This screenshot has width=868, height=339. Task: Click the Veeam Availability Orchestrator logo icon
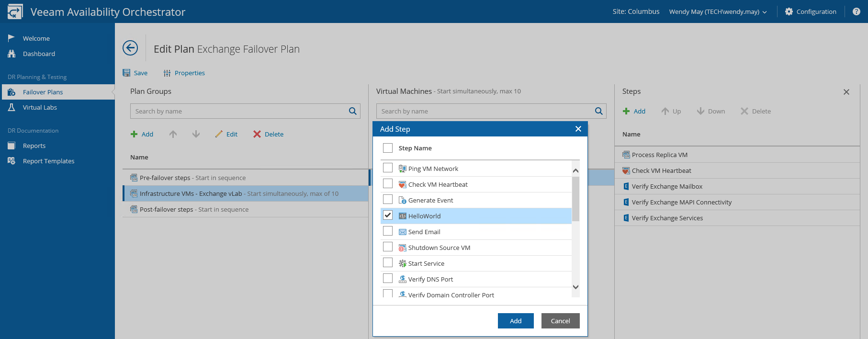[x=15, y=11]
